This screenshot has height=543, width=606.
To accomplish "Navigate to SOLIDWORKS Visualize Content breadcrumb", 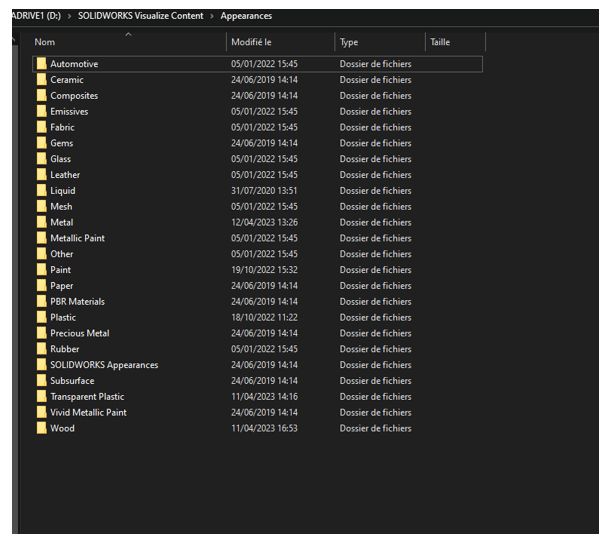I will click(141, 16).
